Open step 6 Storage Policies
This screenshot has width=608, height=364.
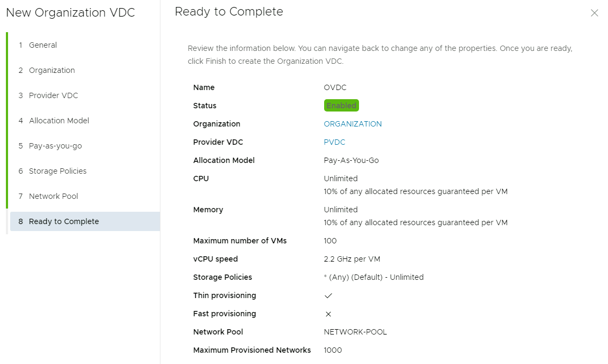click(x=57, y=171)
